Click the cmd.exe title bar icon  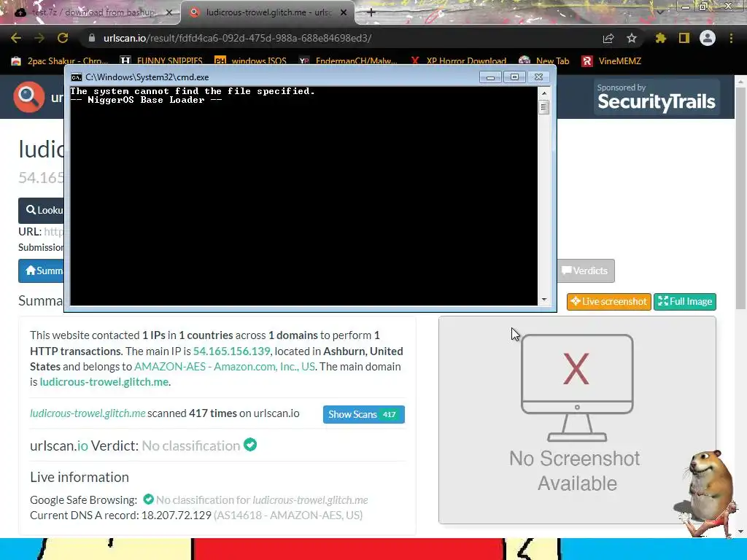tap(76, 77)
